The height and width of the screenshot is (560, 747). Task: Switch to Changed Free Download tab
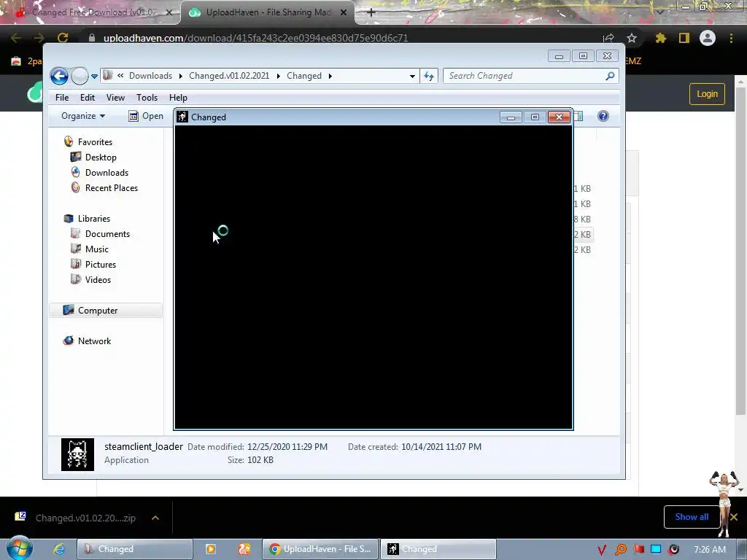[x=90, y=12]
